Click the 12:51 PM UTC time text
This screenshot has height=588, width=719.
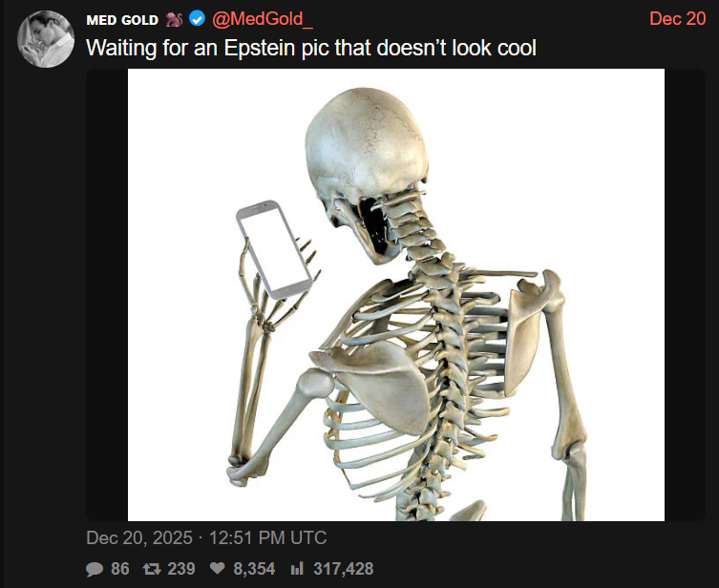(x=267, y=537)
